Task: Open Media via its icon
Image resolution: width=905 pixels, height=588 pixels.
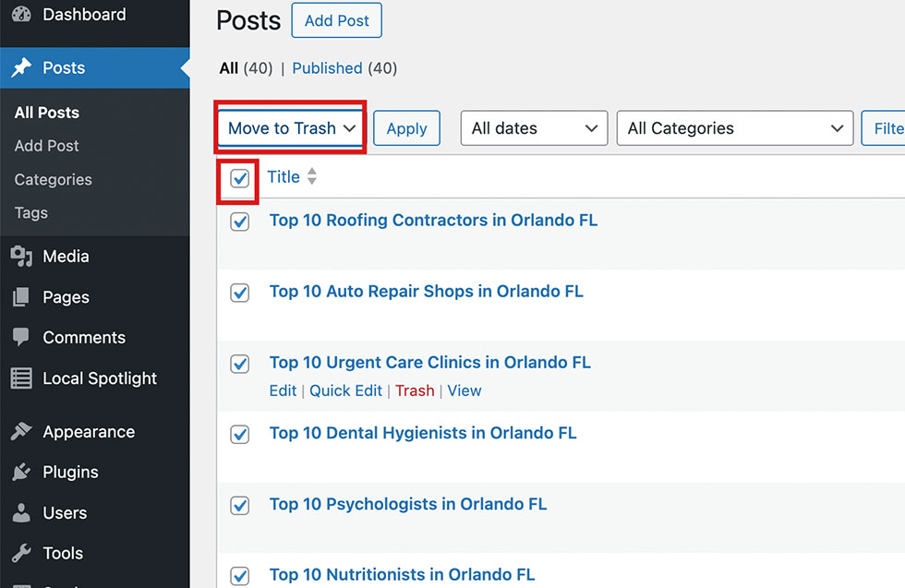Action: pyautogui.click(x=21, y=257)
